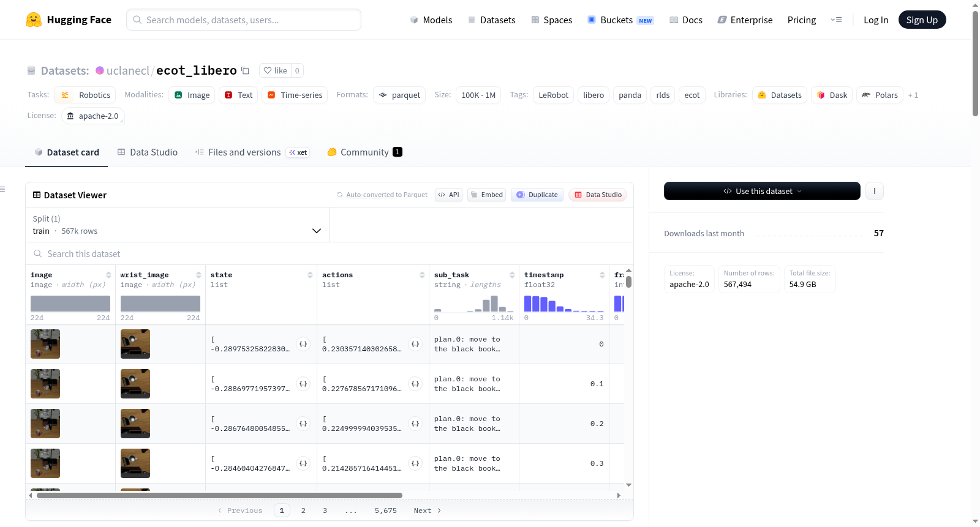The image size is (980, 527).
Task: Open the Files and versions tab
Action: (x=252, y=152)
